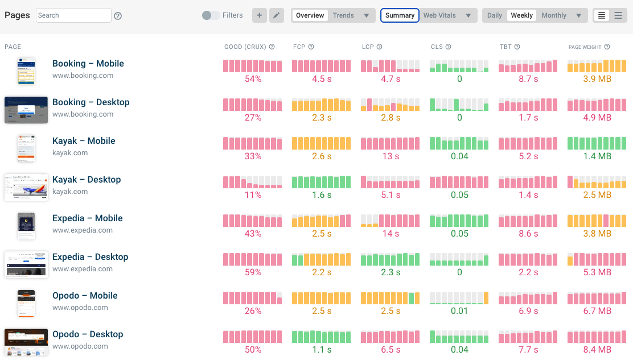Click Booking – Mobile 4.5 s FCP chart
Viewport: 633px width, 364px height.
322,66
